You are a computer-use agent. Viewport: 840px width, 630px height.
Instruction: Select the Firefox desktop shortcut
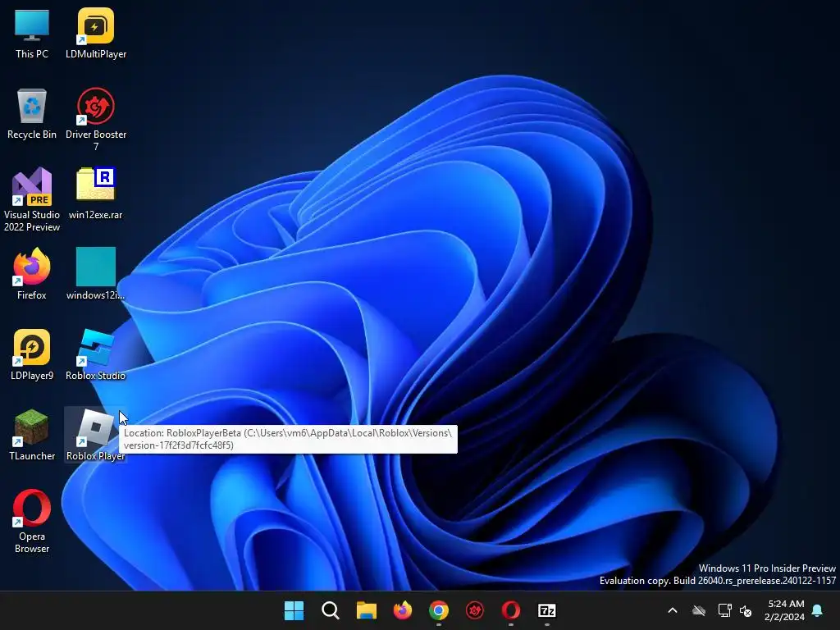click(32, 274)
